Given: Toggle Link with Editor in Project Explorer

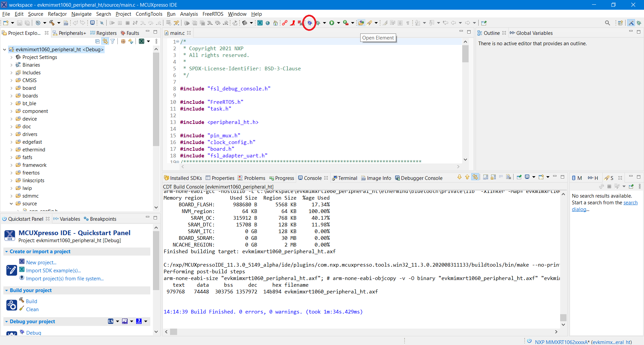Looking at the screenshot, I should [105, 41].
